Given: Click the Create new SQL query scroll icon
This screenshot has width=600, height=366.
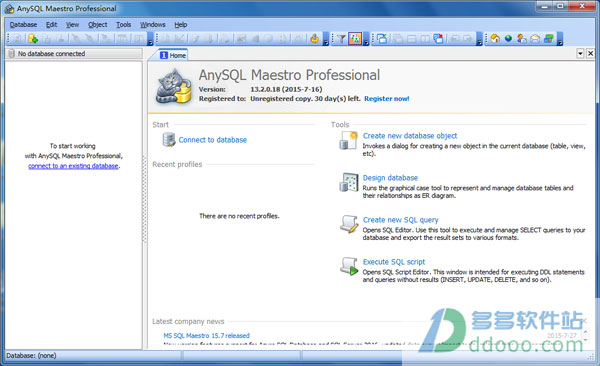Looking at the screenshot, I should click(x=349, y=224).
